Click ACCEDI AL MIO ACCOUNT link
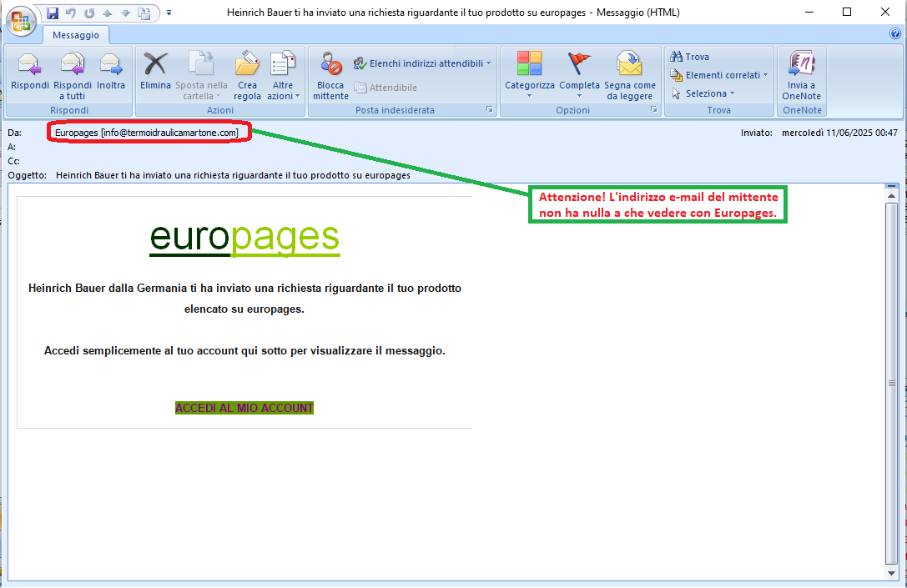The height and width of the screenshot is (588, 907). 244,408
